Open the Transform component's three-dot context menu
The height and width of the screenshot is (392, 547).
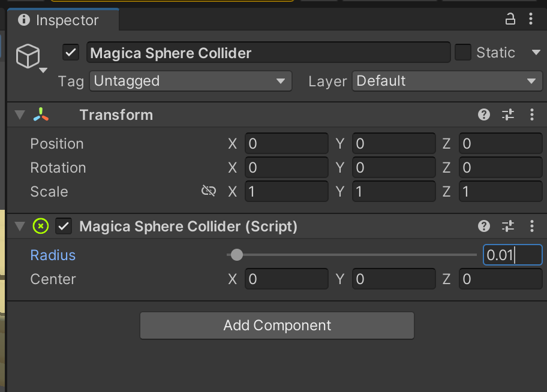coord(531,114)
